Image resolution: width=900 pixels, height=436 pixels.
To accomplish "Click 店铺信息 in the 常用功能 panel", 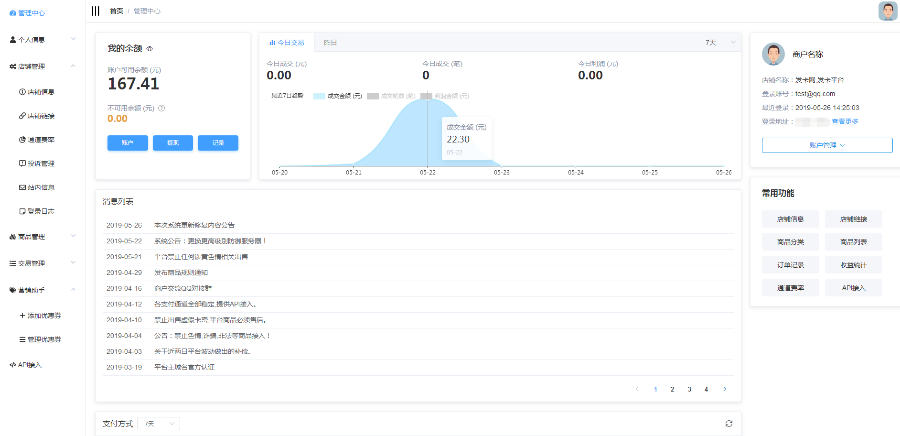I will 790,219.
